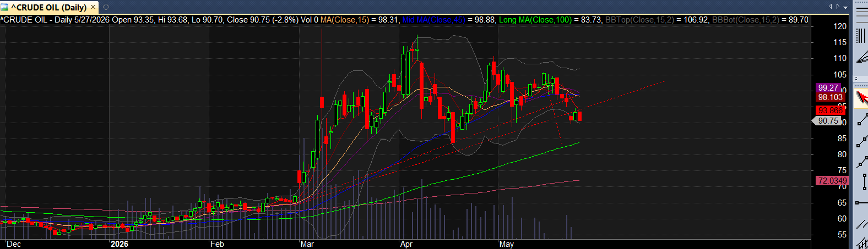
Task: Click the grey 90.75 last price label
Action: [x=828, y=121]
